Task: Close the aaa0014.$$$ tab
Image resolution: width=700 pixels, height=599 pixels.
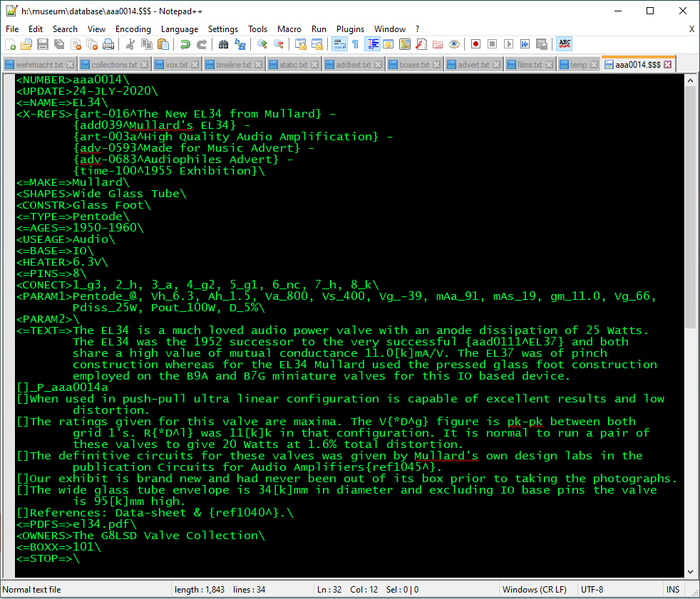Action: coord(667,65)
